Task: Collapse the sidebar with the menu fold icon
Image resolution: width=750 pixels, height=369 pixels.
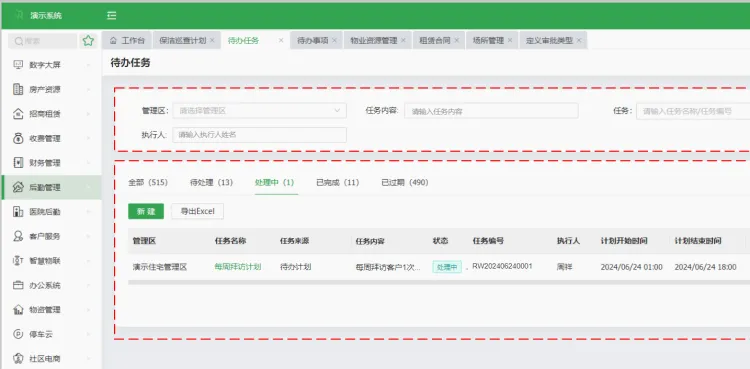Action: 111,16
